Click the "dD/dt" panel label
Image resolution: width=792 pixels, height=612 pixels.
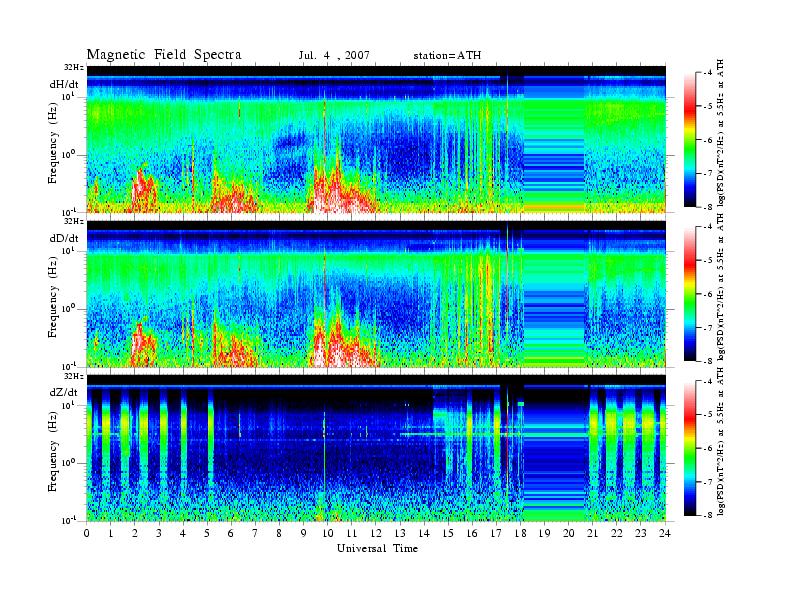point(64,238)
